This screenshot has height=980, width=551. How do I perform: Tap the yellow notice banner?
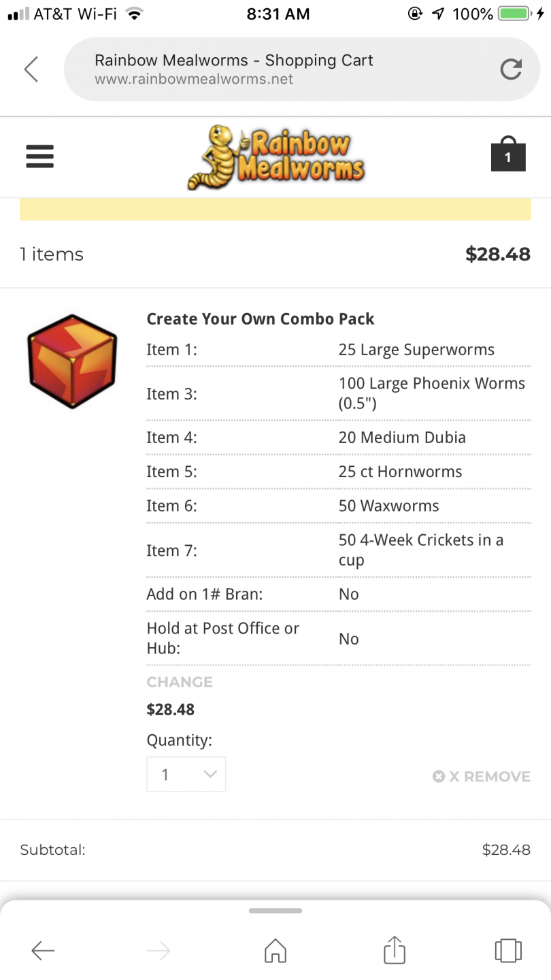(275, 210)
